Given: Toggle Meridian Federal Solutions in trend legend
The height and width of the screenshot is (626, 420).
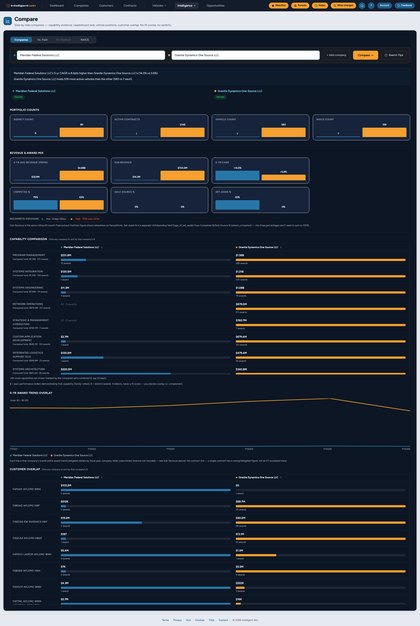Looking at the screenshot, I should point(29,456).
